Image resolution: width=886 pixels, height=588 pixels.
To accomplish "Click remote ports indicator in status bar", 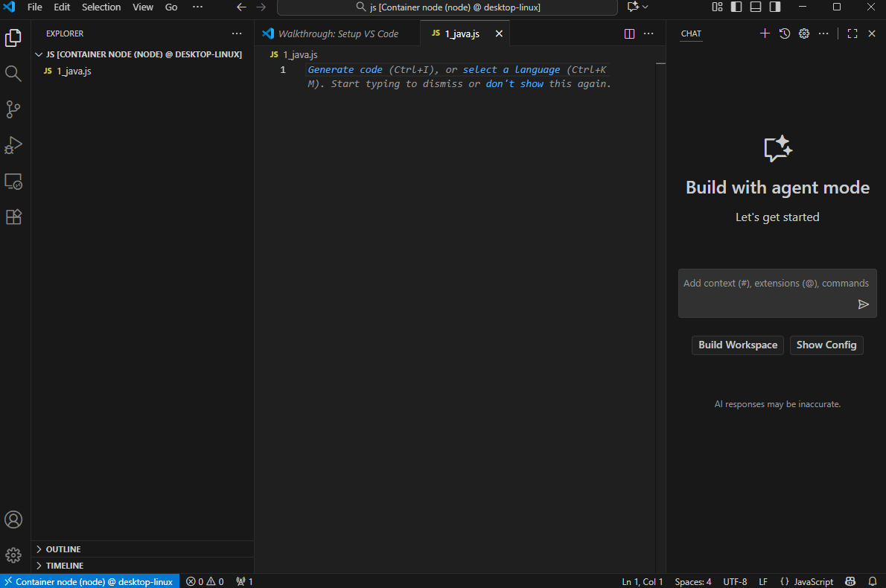I will (245, 581).
